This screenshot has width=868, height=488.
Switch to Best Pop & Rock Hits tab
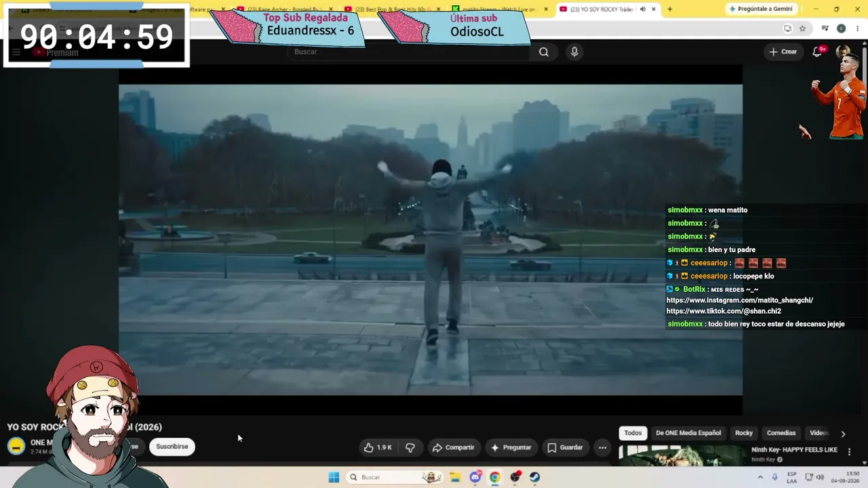point(392,9)
